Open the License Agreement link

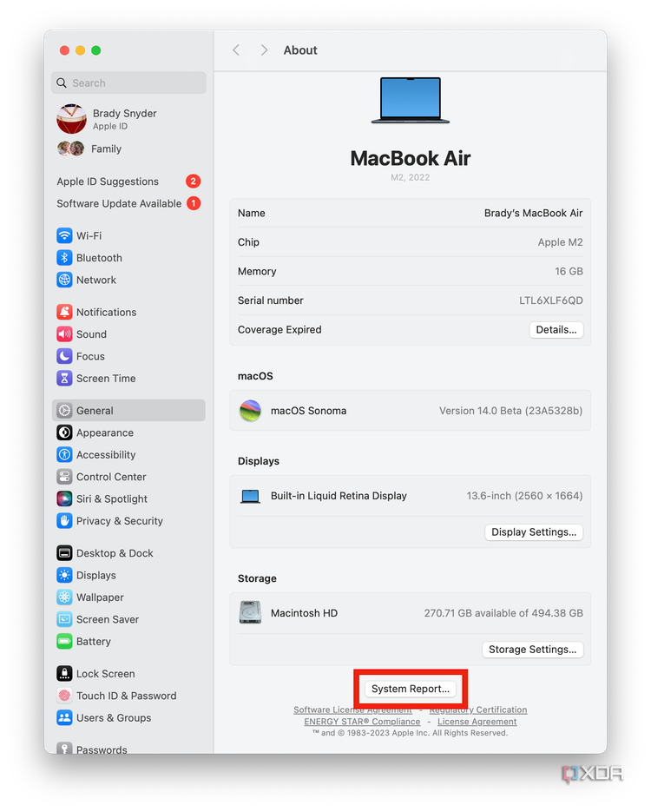(477, 722)
